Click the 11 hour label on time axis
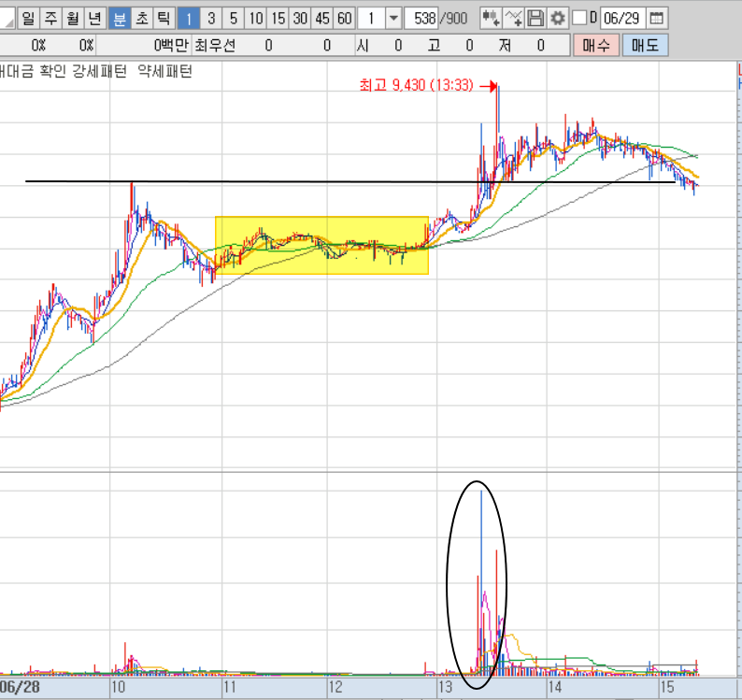Viewport: 742px width, 700px height. click(230, 687)
